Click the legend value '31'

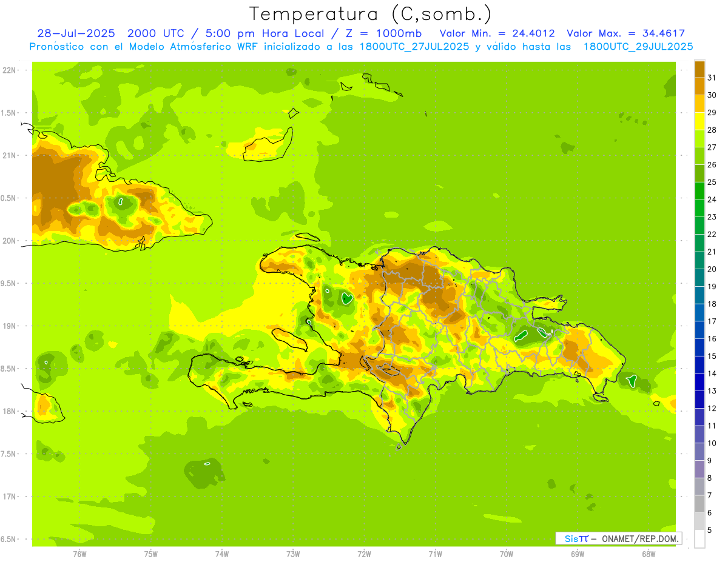click(712, 78)
